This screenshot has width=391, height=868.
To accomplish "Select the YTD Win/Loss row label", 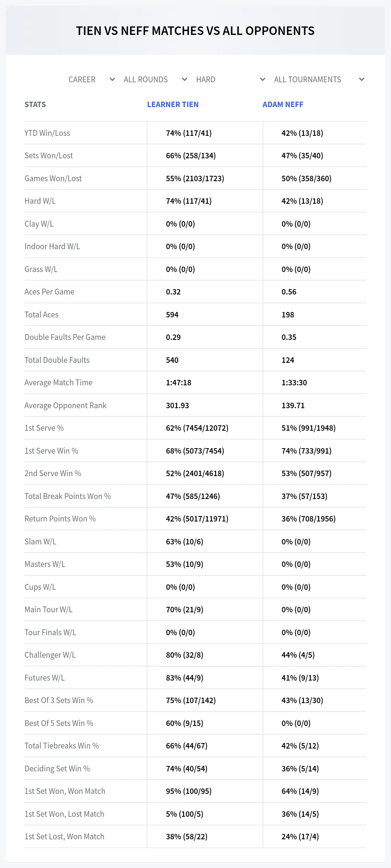I will [x=47, y=133].
